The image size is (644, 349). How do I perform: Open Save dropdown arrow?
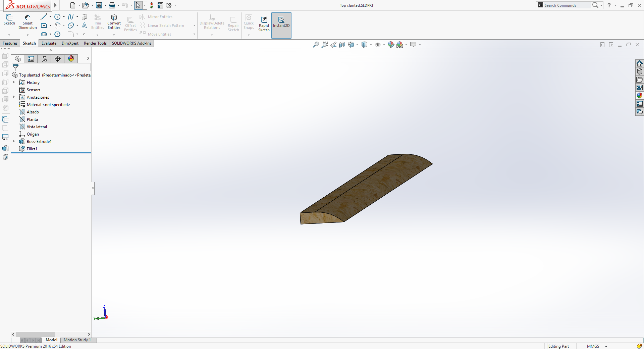[105, 5]
